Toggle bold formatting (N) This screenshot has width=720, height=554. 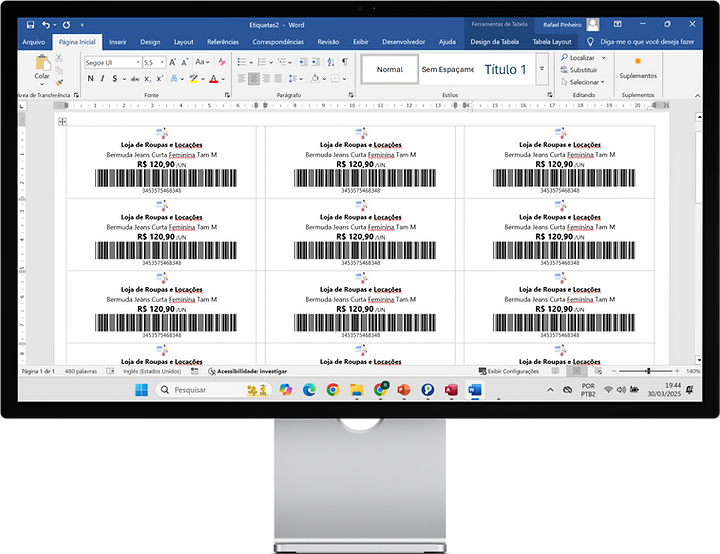pos(90,79)
